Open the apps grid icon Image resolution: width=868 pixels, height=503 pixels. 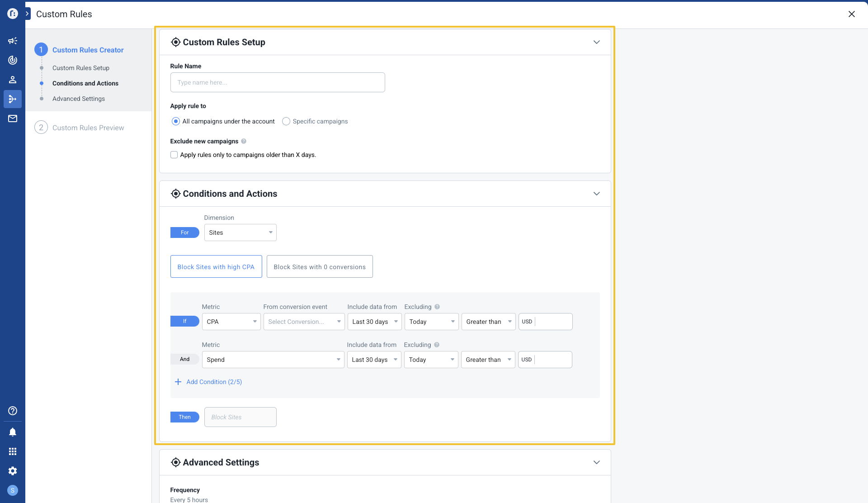[13, 451]
